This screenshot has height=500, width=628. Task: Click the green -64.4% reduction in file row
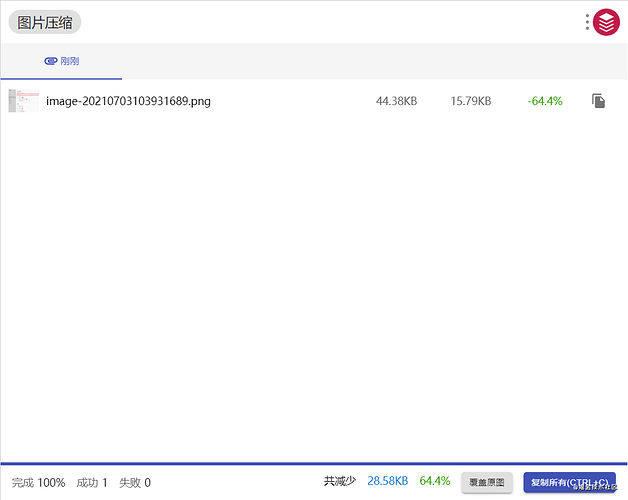[x=545, y=101]
